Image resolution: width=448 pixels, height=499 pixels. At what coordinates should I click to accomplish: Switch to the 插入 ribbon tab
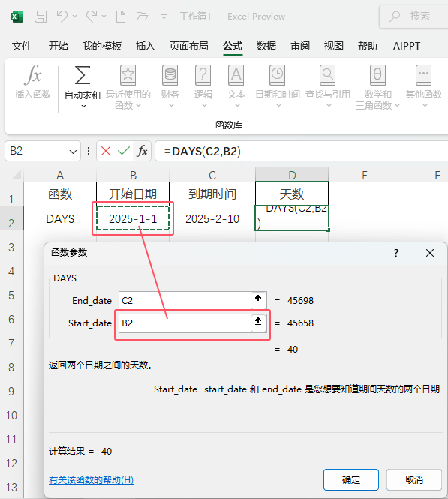click(146, 46)
